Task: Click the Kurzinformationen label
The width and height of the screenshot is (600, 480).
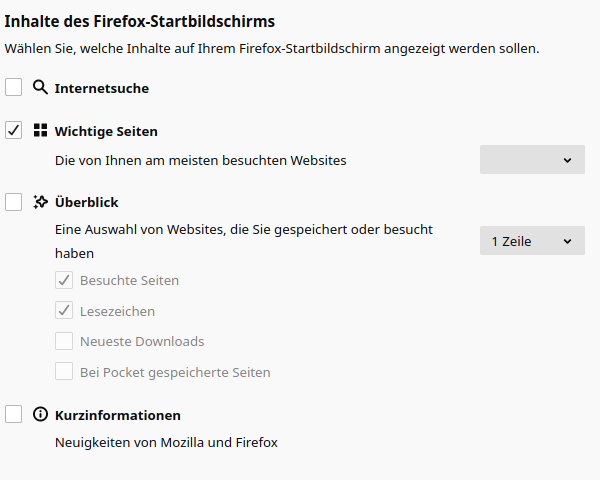Action: [x=117, y=415]
